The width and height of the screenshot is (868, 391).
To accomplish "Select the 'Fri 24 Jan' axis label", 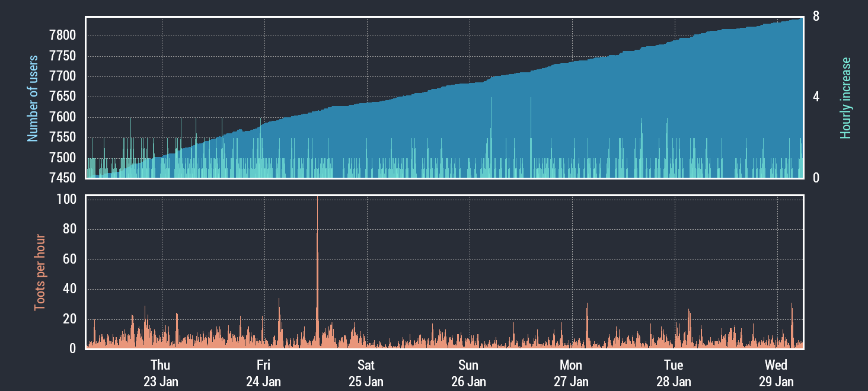I will [x=263, y=373].
